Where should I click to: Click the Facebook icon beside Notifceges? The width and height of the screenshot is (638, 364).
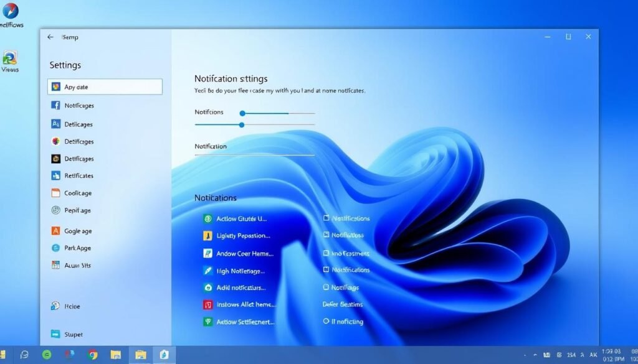(55, 106)
